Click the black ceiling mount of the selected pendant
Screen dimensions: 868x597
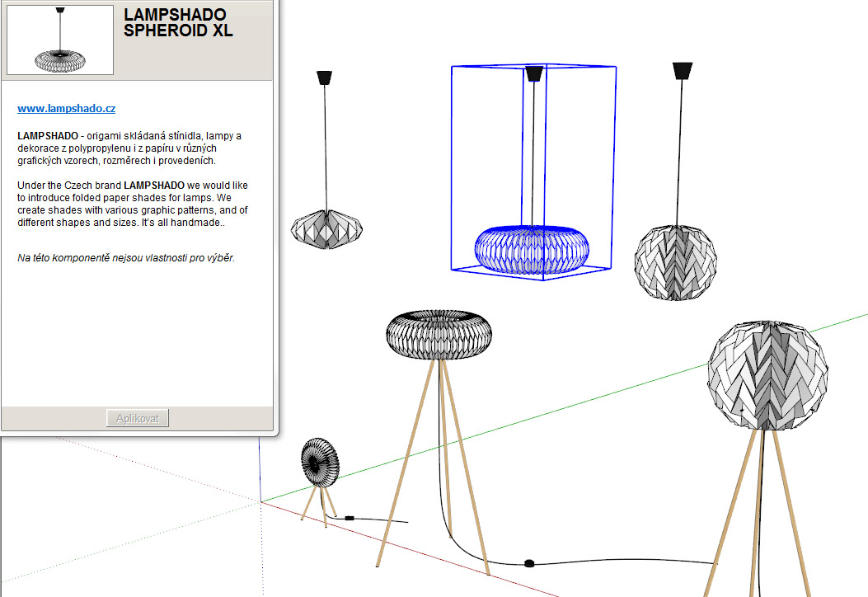click(x=534, y=73)
